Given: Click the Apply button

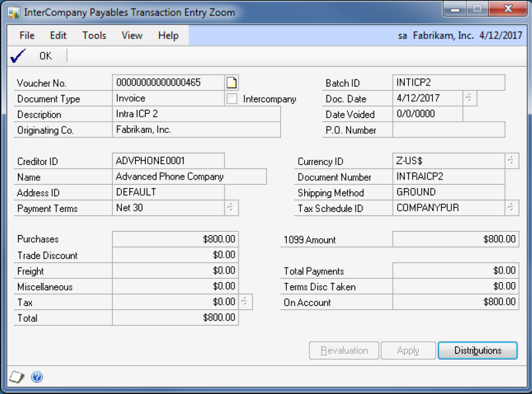Looking at the screenshot, I should coord(408,350).
